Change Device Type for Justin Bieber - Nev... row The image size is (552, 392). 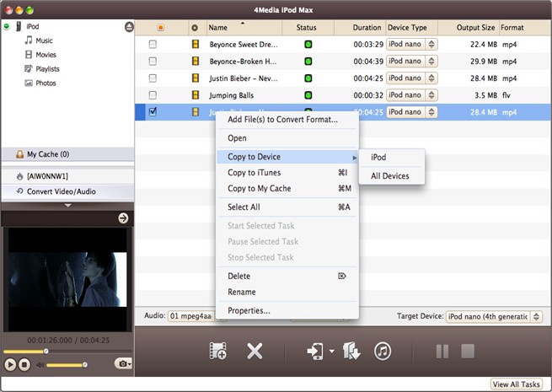tap(411, 78)
